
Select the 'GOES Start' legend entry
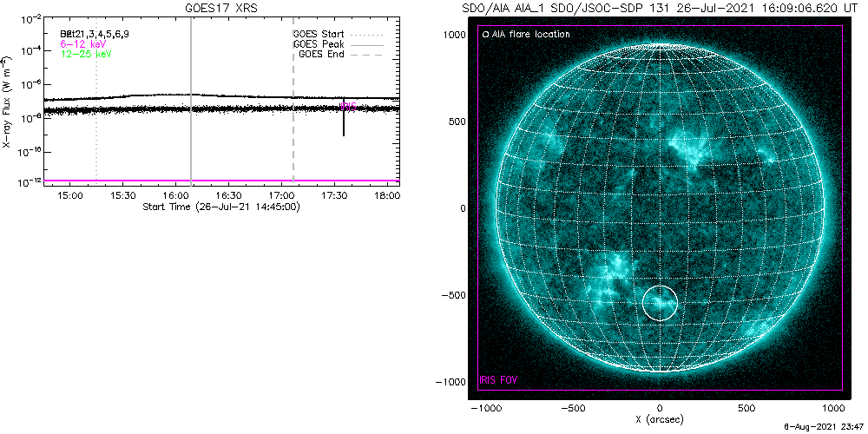click(x=339, y=35)
